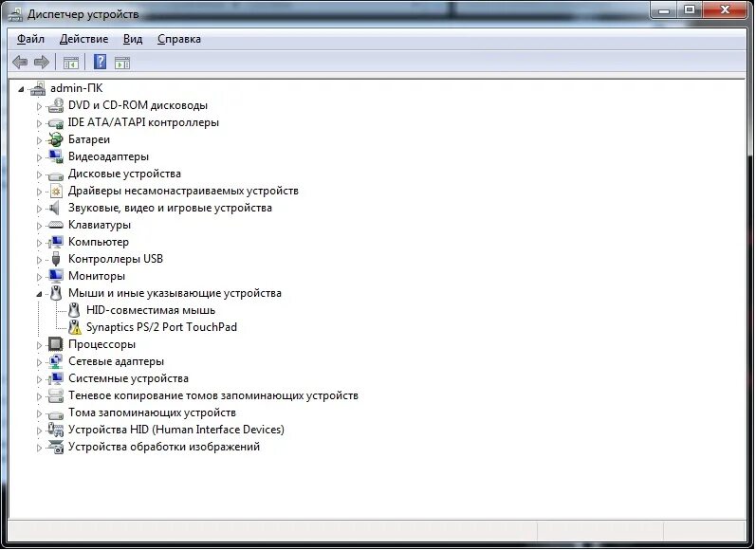This screenshot has width=756, height=550.
Task: Click the DVD и CD-ROM дисководы drive icon
Action: (x=56, y=105)
